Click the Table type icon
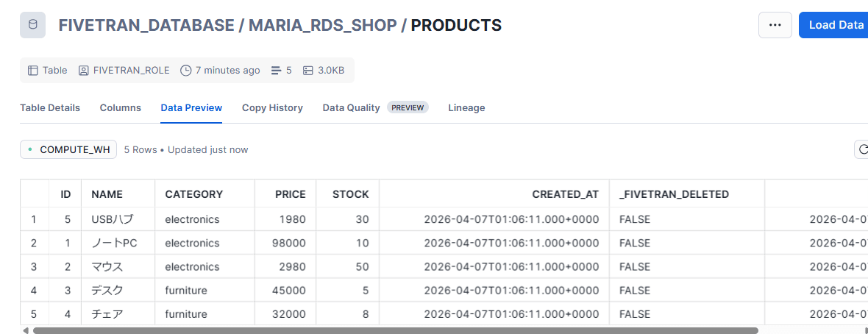The width and height of the screenshot is (868, 334). [x=32, y=71]
